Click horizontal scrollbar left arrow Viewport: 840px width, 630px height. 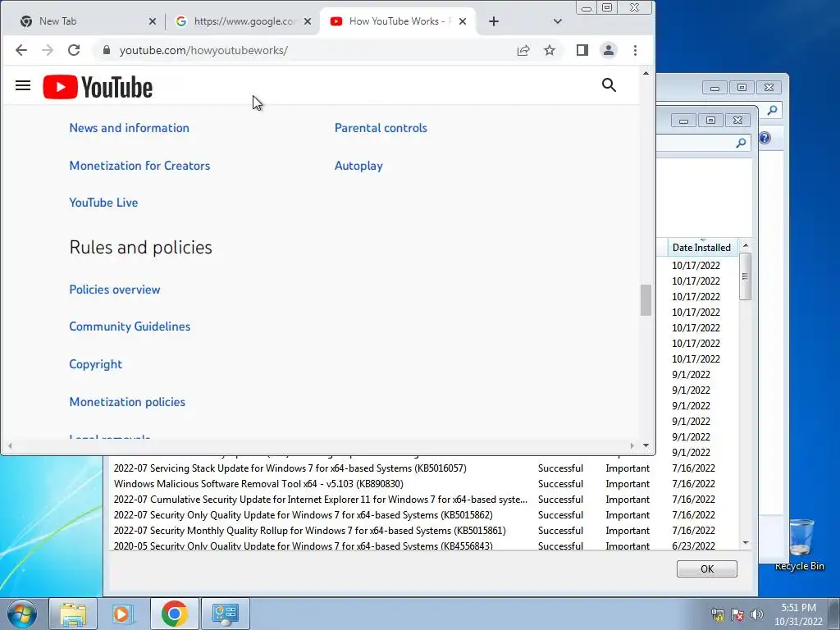[x=10, y=445]
